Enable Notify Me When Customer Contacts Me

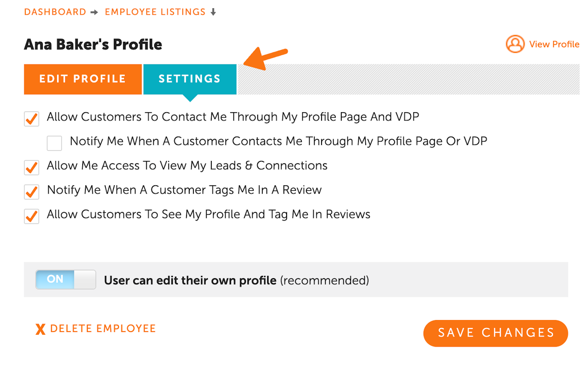[54, 143]
